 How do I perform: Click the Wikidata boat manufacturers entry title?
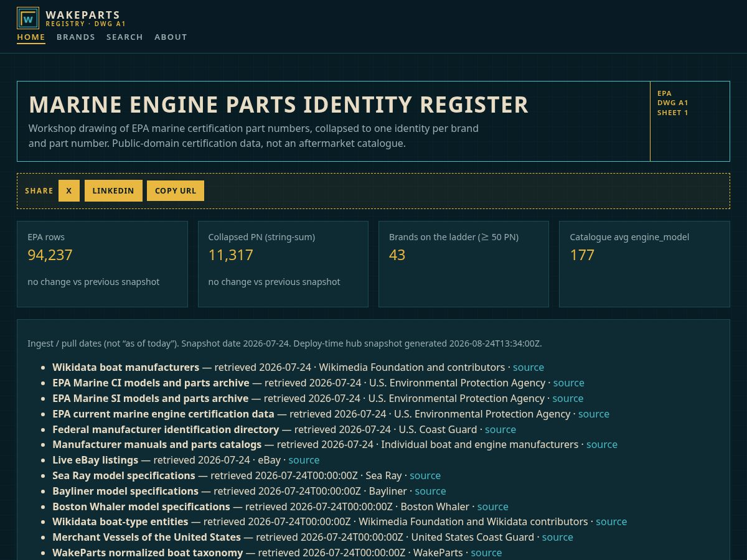point(126,367)
